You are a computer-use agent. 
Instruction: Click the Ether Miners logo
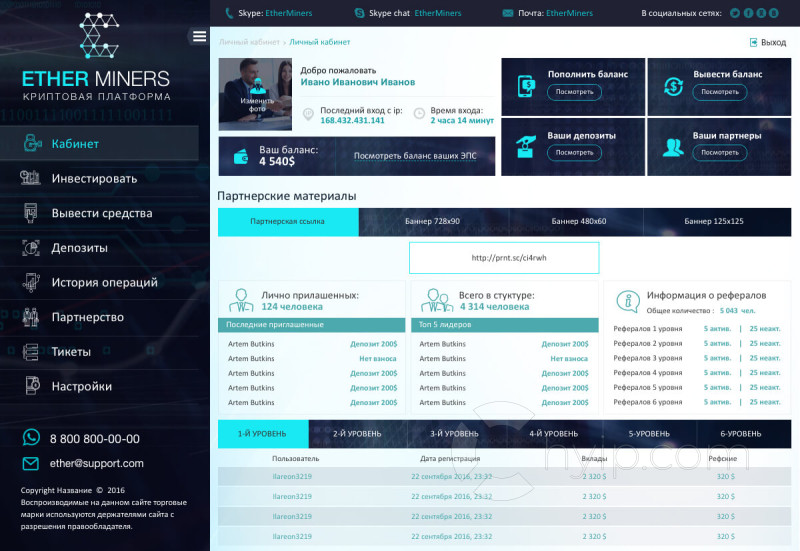96,57
